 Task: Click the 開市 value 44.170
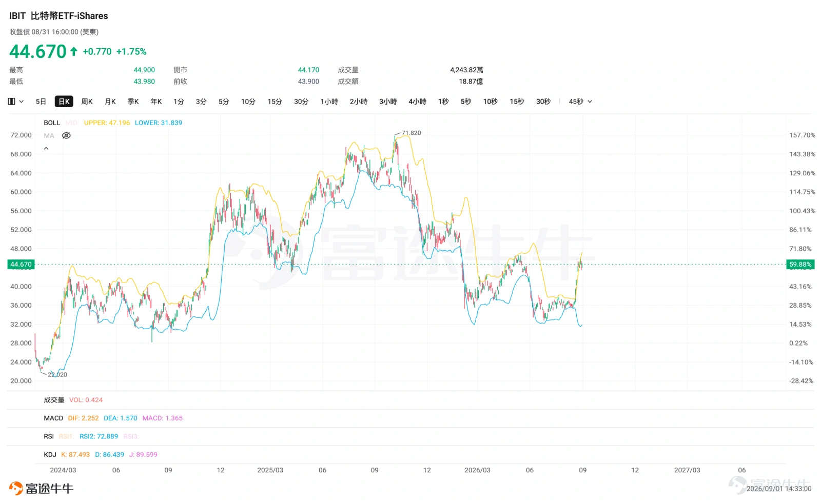308,70
